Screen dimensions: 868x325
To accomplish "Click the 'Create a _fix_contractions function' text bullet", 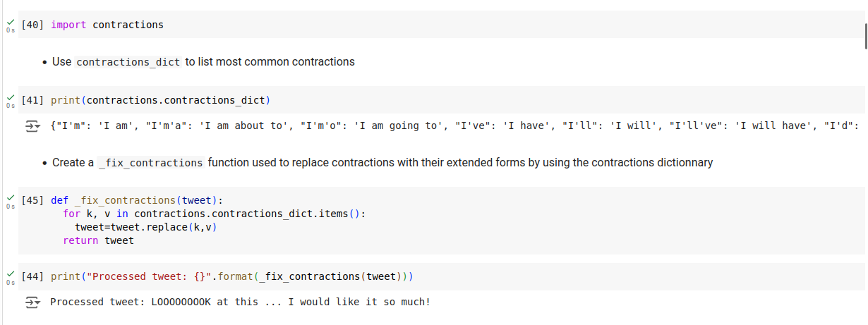I will pos(382,163).
